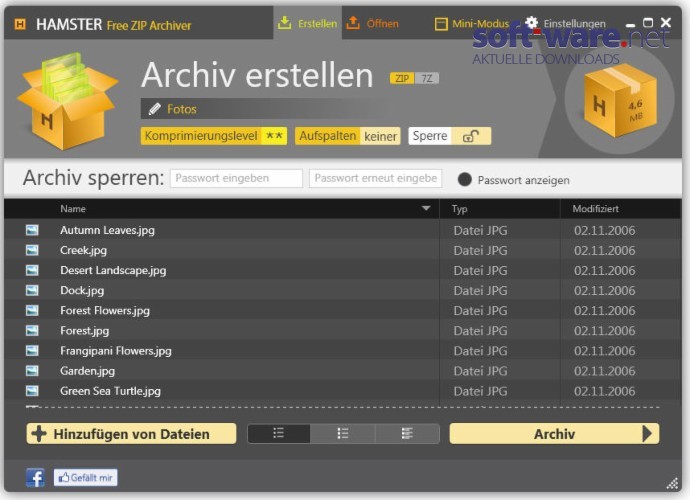The width and height of the screenshot is (690, 500).
Task: Click the image icon for Creek.jpg
Action: click(32, 250)
